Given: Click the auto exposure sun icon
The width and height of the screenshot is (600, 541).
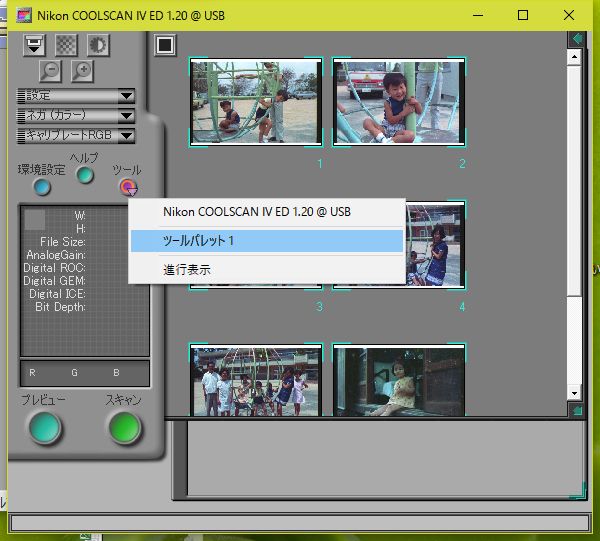Looking at the screenshot, I should [x=98, y=45].
